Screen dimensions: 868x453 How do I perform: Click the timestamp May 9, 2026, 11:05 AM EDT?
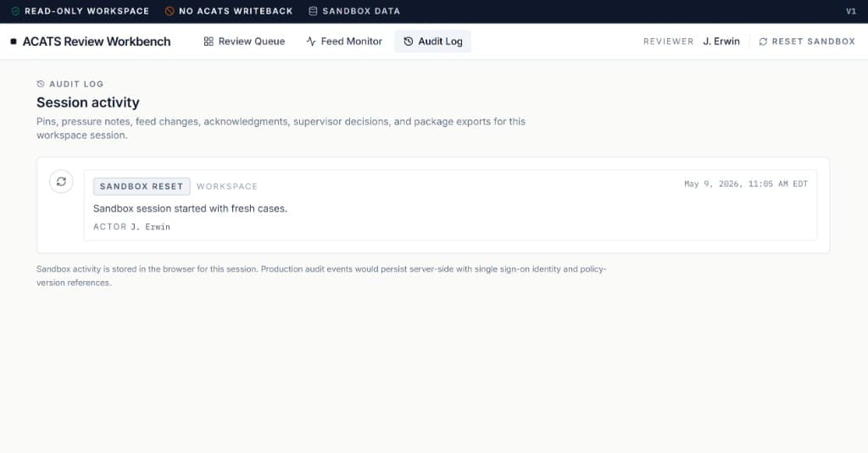(x=746, y=185)
